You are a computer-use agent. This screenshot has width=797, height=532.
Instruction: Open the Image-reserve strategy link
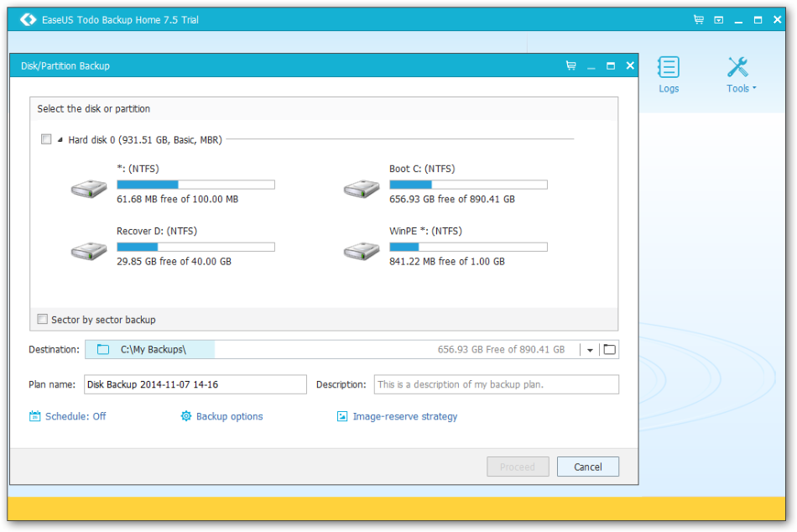point(405,416)
